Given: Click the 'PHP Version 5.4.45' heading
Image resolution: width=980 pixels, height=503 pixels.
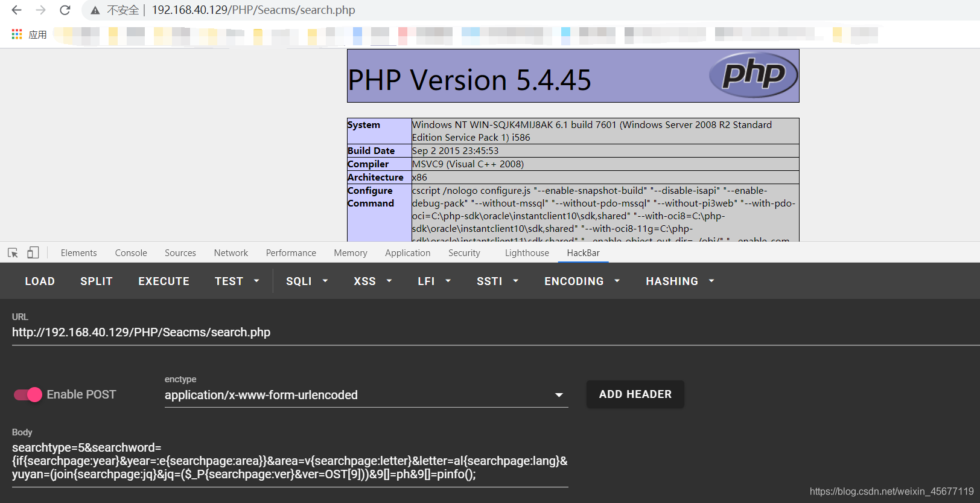Looking at the screenshot, I should pyautogui.click(x=469, y=80).
